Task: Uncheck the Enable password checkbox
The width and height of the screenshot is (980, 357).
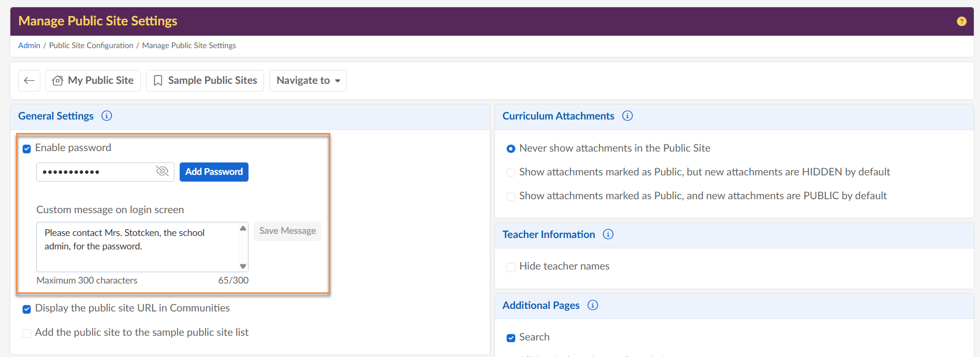Action: 27,149
